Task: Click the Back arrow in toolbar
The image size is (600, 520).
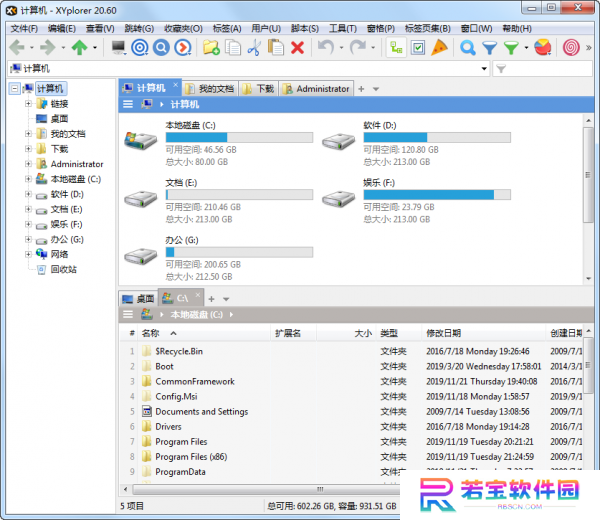Action: point(16,47)
